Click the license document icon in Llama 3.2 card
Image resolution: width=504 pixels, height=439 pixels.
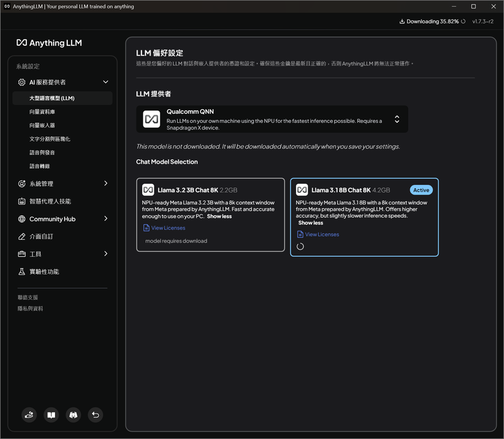[x=146, y=228]
